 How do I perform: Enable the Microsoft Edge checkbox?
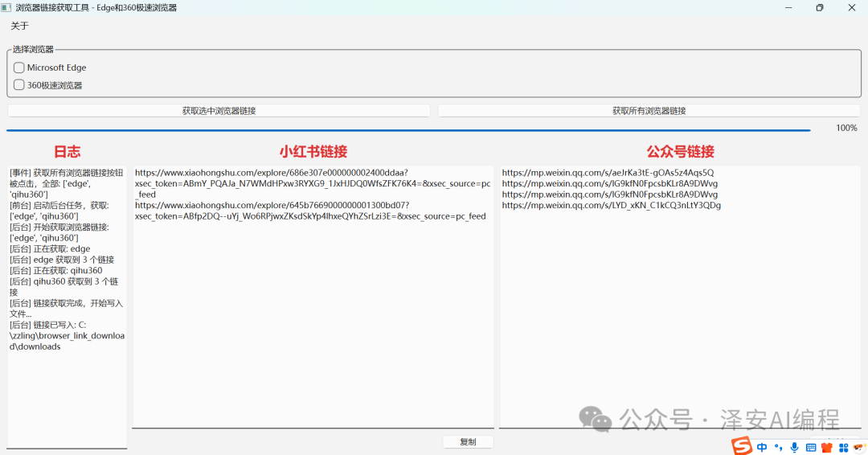[x=18, y=68]
